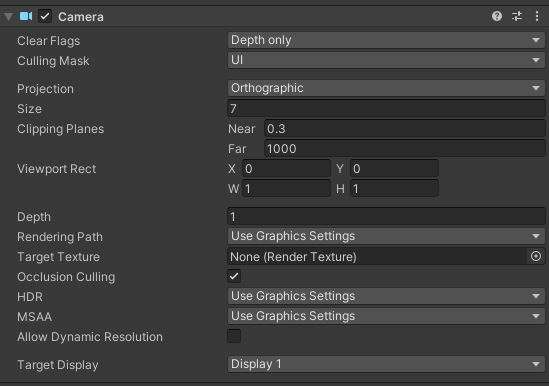Image resolution: width=549 pixels, height=386 pixels.
Task: Open Camera presets slider icon
Action: pyautogui.click(x=517, y=16)
